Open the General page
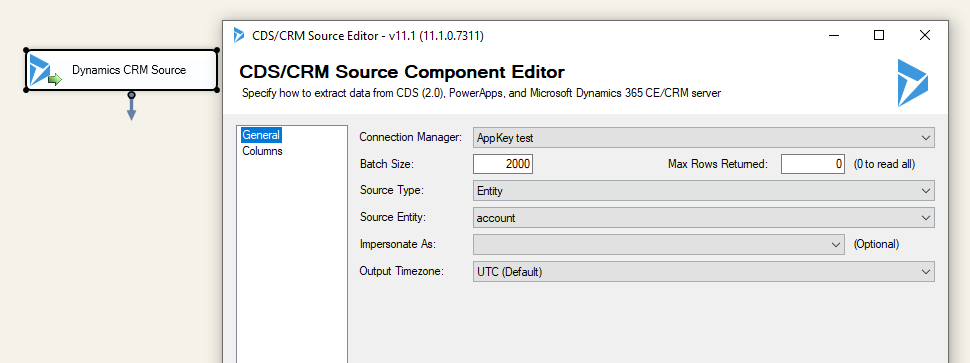 tap(261, 135)
